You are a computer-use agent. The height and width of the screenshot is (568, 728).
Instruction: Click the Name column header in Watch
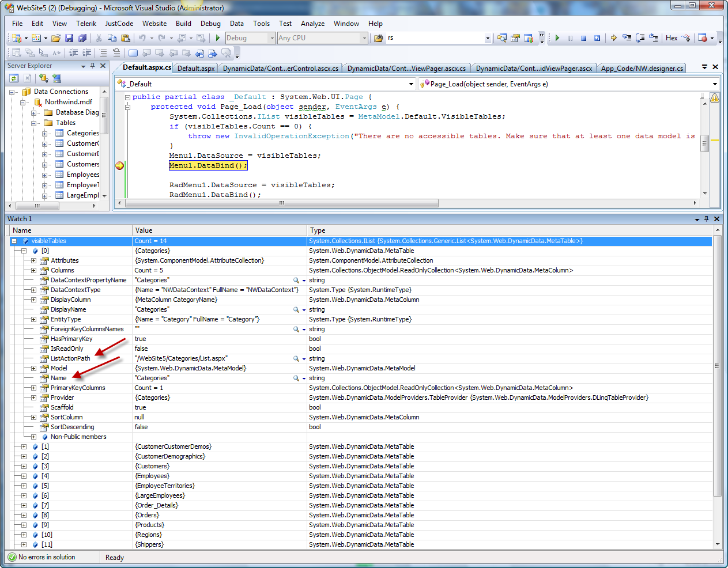point(71,230)
